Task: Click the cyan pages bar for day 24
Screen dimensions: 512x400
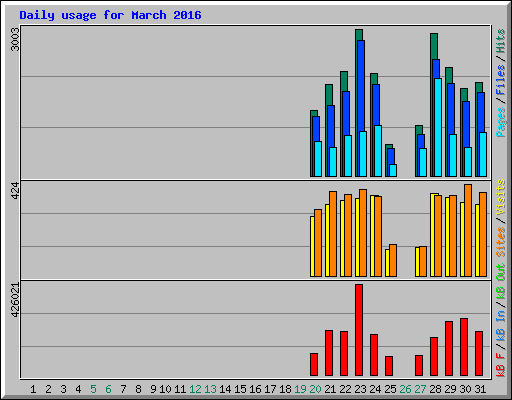Action: click(x=378, y=151)
